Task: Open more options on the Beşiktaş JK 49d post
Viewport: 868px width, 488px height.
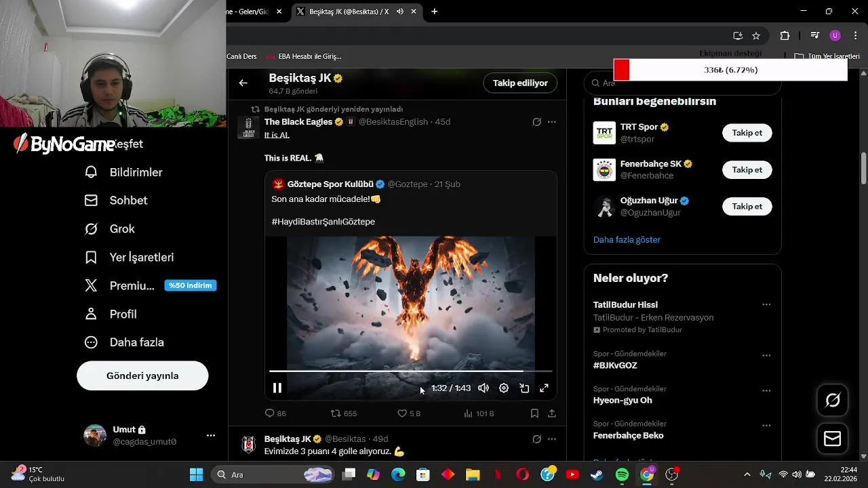Action: pos(552,439)
